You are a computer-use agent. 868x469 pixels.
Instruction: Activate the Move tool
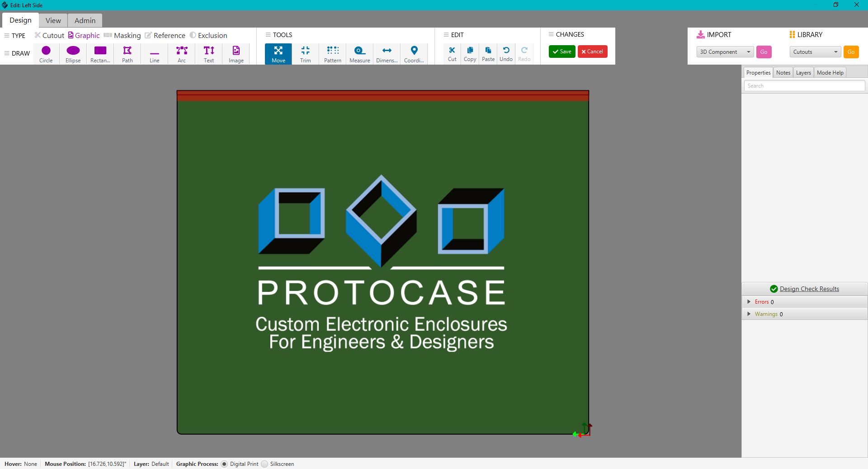pyautogui.click(x=278, y=54)
